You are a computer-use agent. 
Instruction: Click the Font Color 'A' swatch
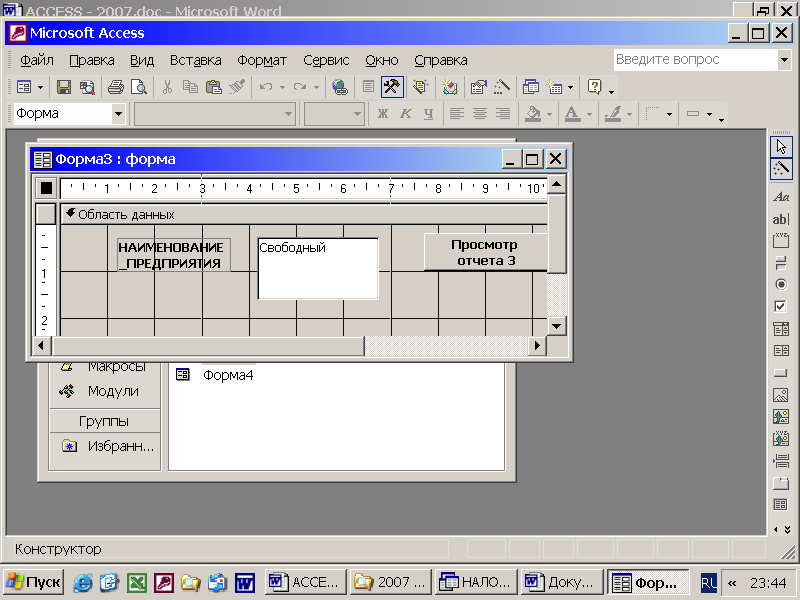point(572,114)
